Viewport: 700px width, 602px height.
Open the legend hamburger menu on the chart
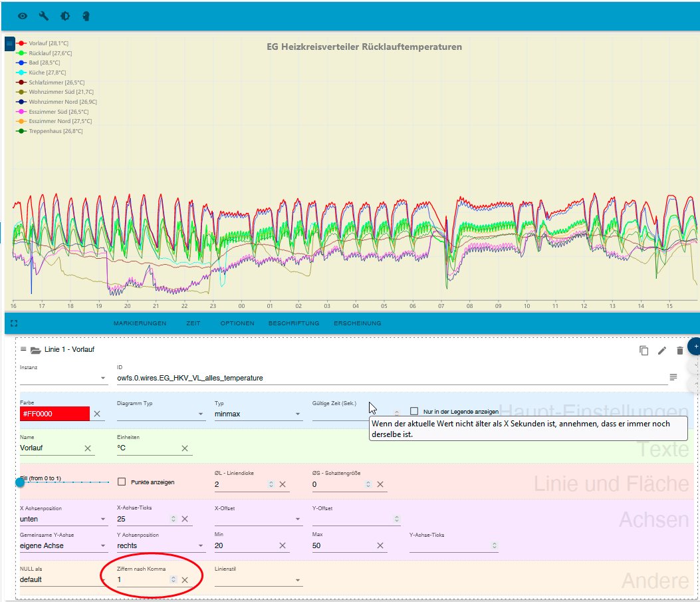tap(9, 44)
